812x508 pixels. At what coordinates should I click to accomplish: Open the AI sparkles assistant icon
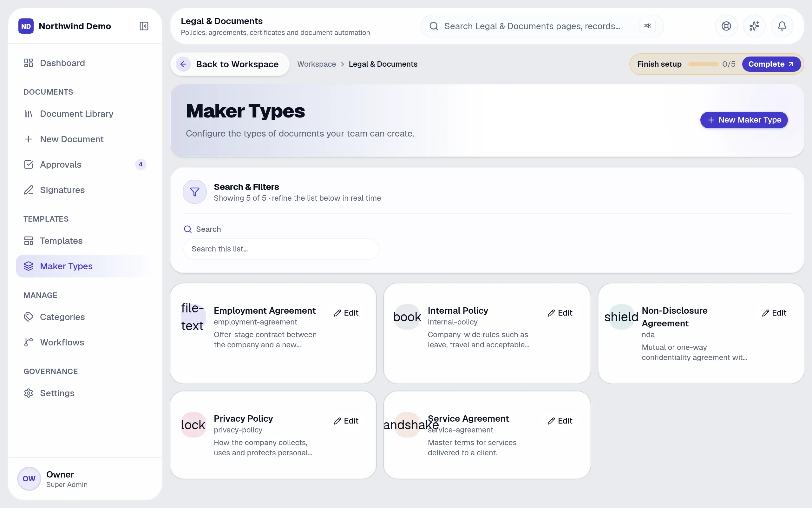click(754, 26)
